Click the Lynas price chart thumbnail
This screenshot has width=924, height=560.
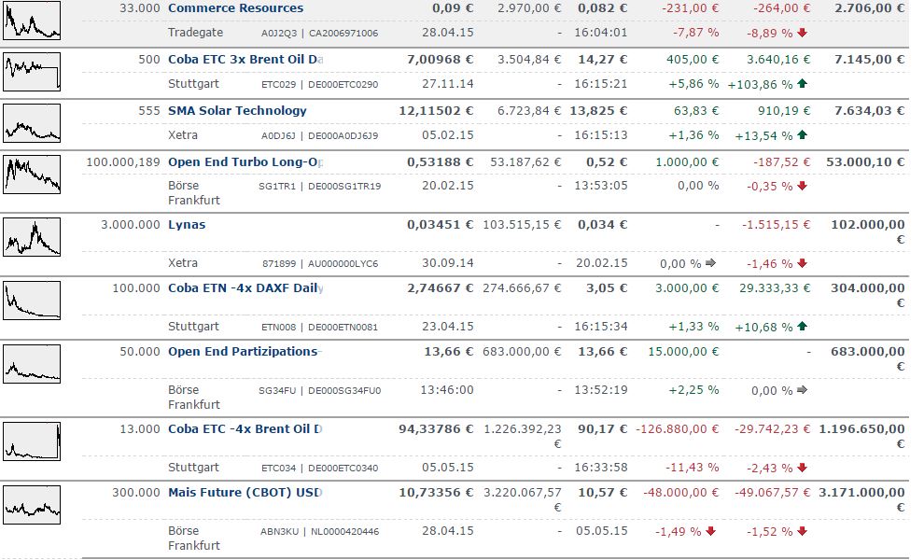click(x=32, y=237)
